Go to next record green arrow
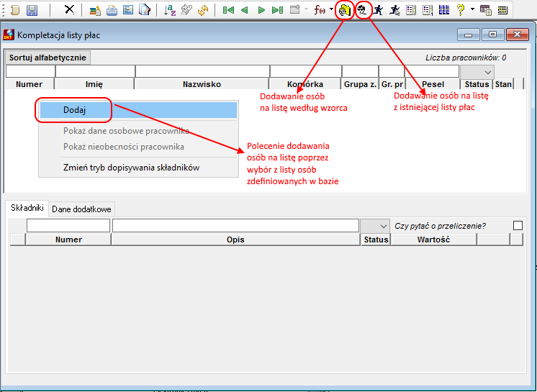 (x=261, y=10)
